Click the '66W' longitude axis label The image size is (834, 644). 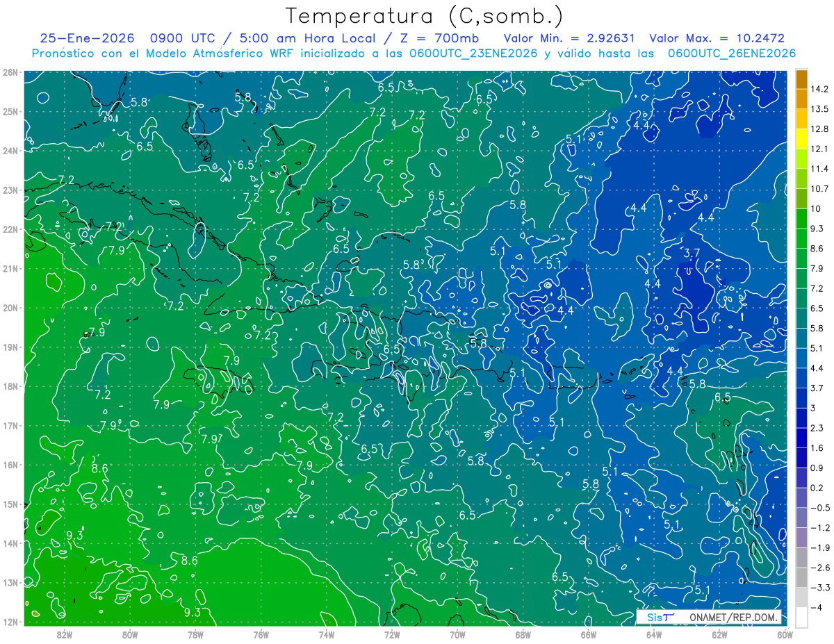(x=589, y=634)
